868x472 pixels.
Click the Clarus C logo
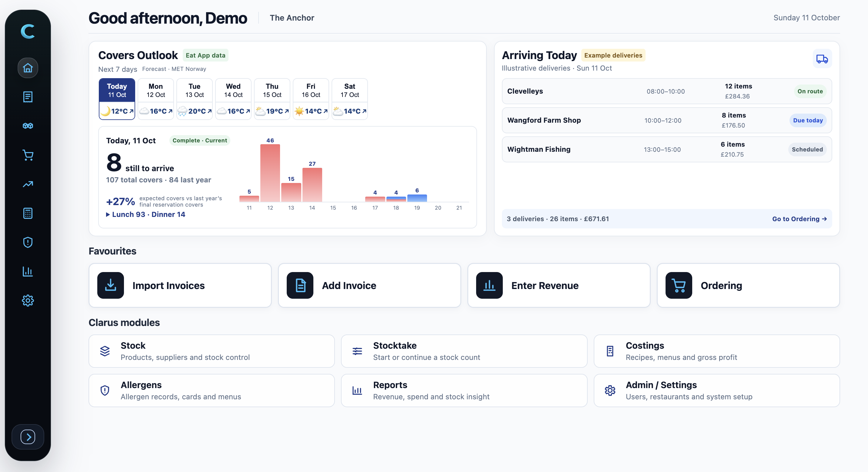(28, 31)
